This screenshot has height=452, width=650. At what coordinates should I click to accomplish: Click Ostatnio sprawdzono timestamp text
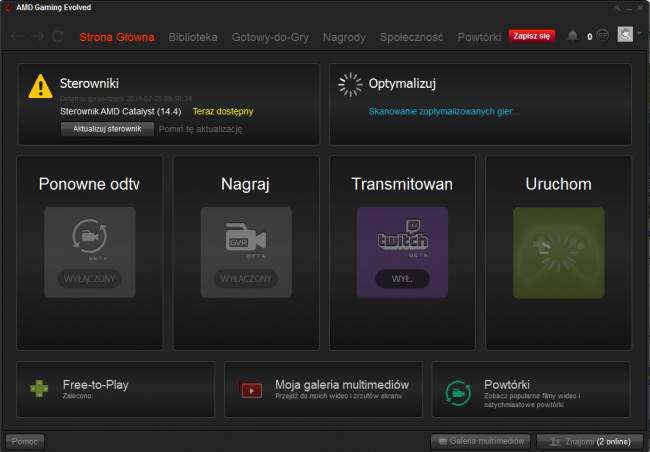click(126, 99)
